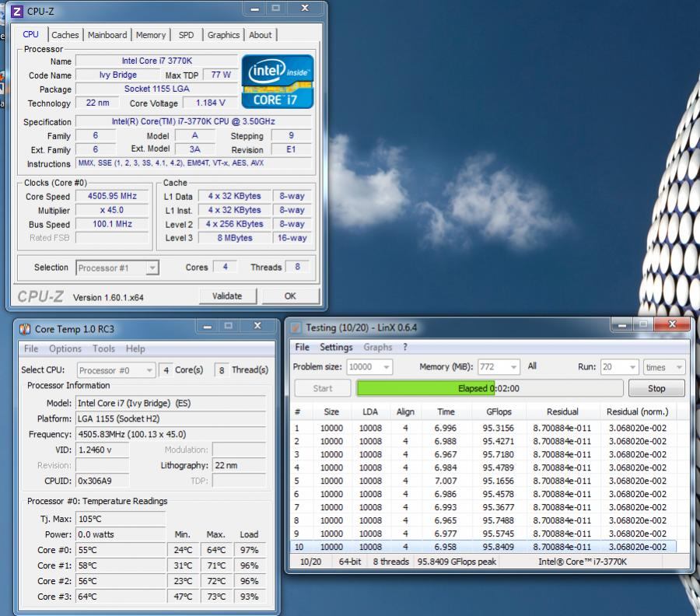Click the Tj. Max 105°C field

(121, 519)
